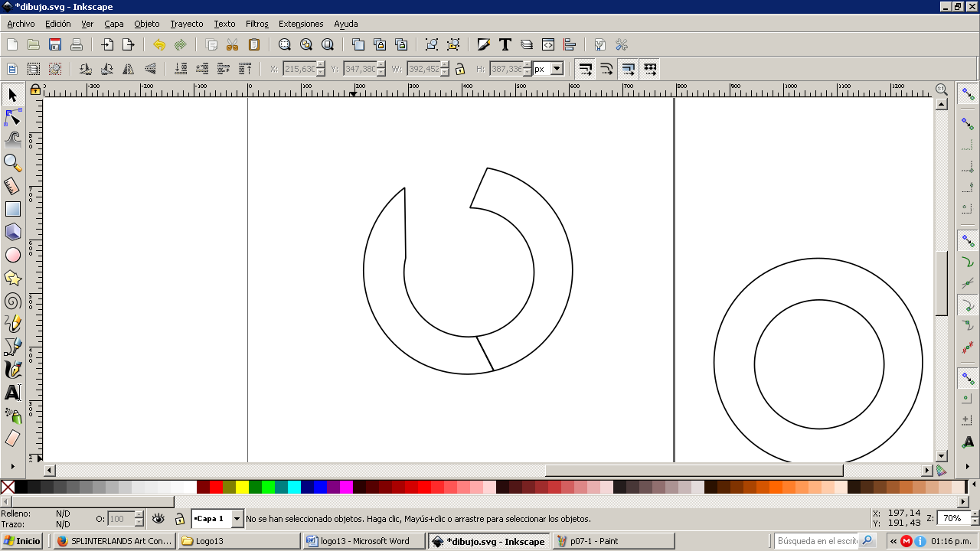
Task: Activate the Pencil freehand tool
Action: point(12,324)
